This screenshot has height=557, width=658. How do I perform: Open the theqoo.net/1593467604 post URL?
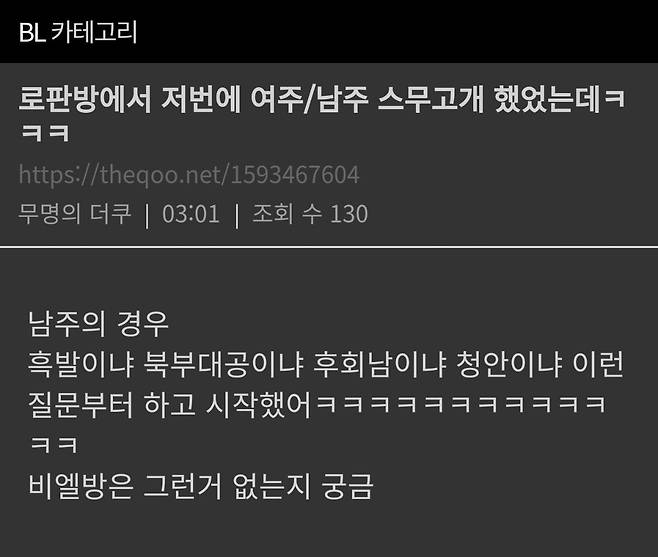pos(189,175)
